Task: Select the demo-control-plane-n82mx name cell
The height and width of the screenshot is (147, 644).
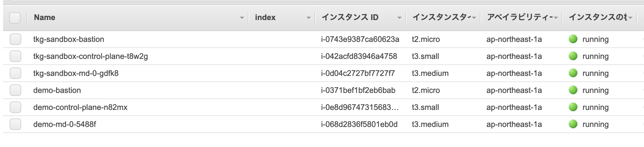Action: click(x=80, y=107)
